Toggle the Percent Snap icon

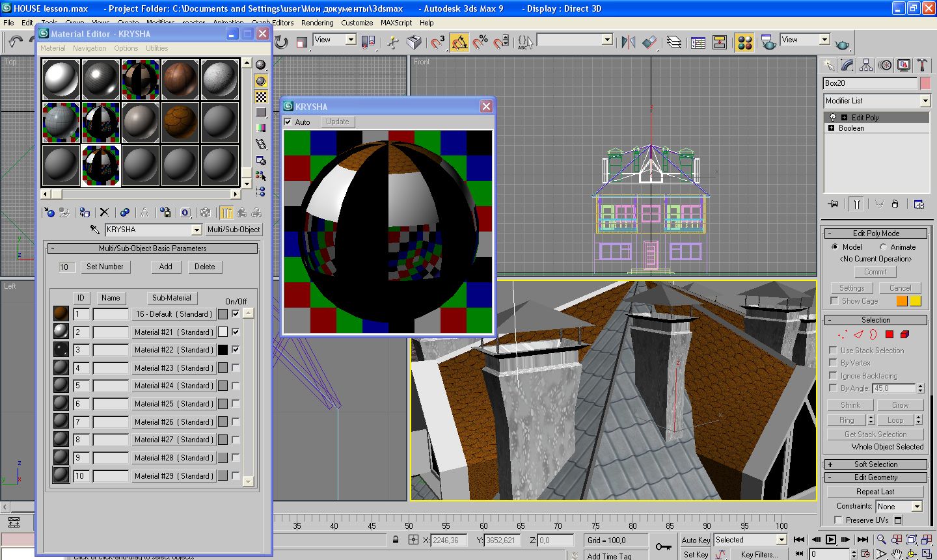coord(480,42)
